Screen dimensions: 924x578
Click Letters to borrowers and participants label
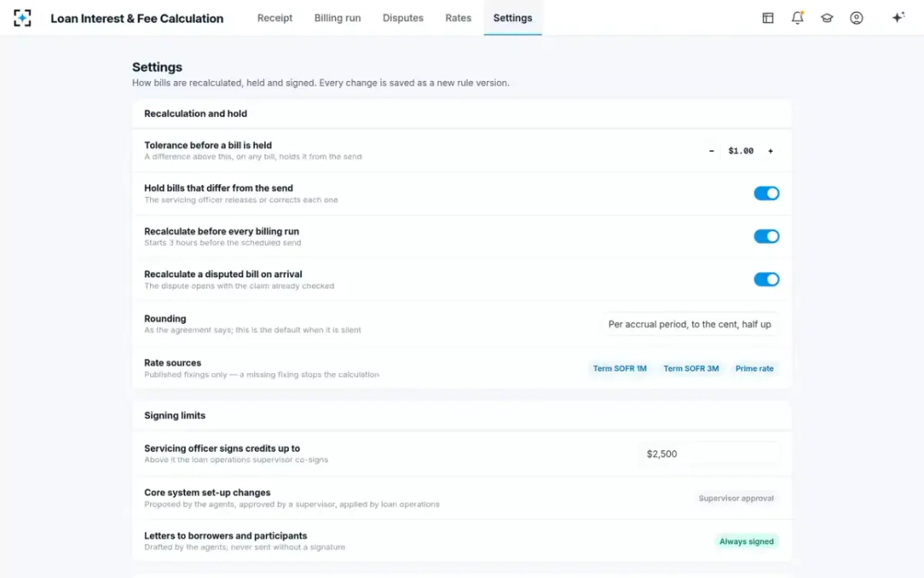pos(226,536)
